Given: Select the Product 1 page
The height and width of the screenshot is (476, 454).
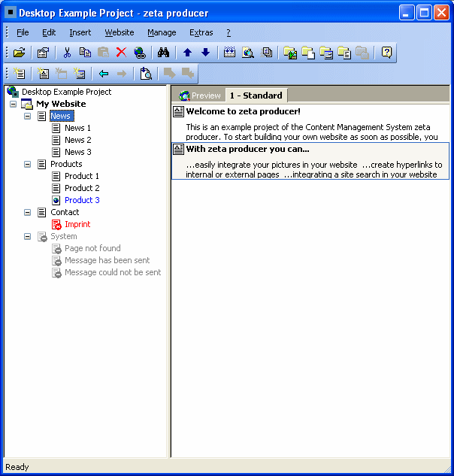Looking at the screenshot, I should pyautogui.click(x=82, y=176).
